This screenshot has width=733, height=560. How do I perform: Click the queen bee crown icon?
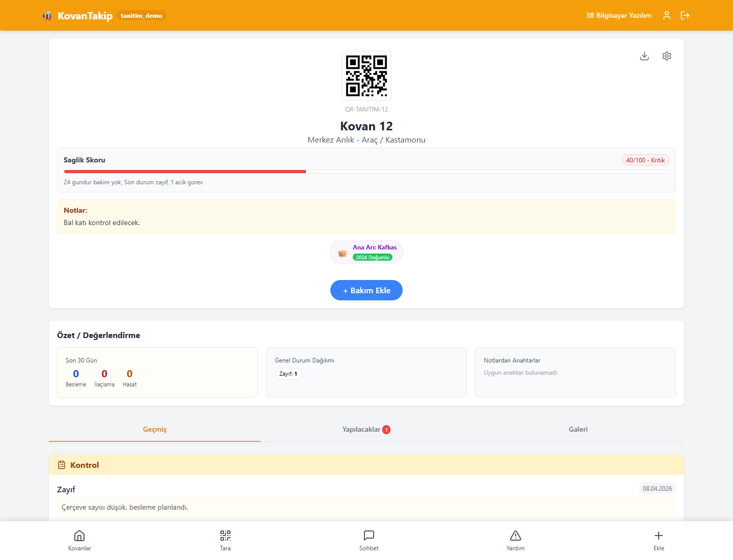click(x=343, y=253)
